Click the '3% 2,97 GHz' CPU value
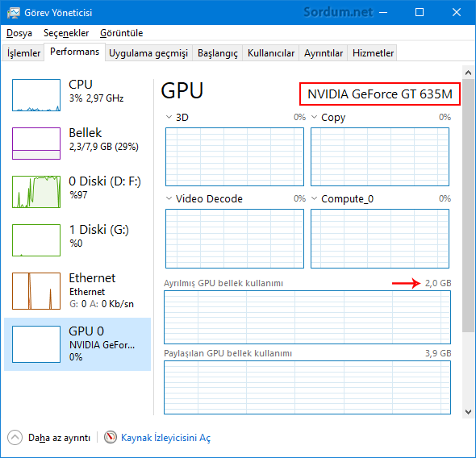The image size is (476, 458). pyautogui.click(x=96, y=98)
